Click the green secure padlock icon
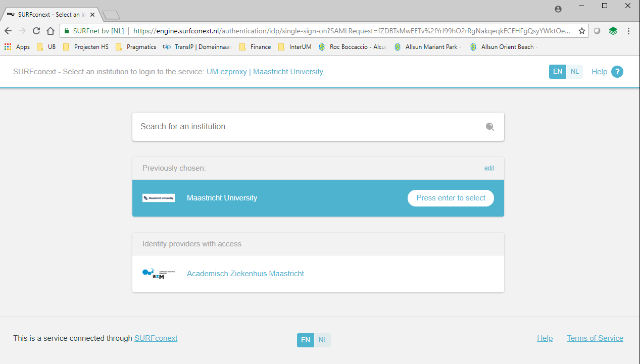 [66, 31]
